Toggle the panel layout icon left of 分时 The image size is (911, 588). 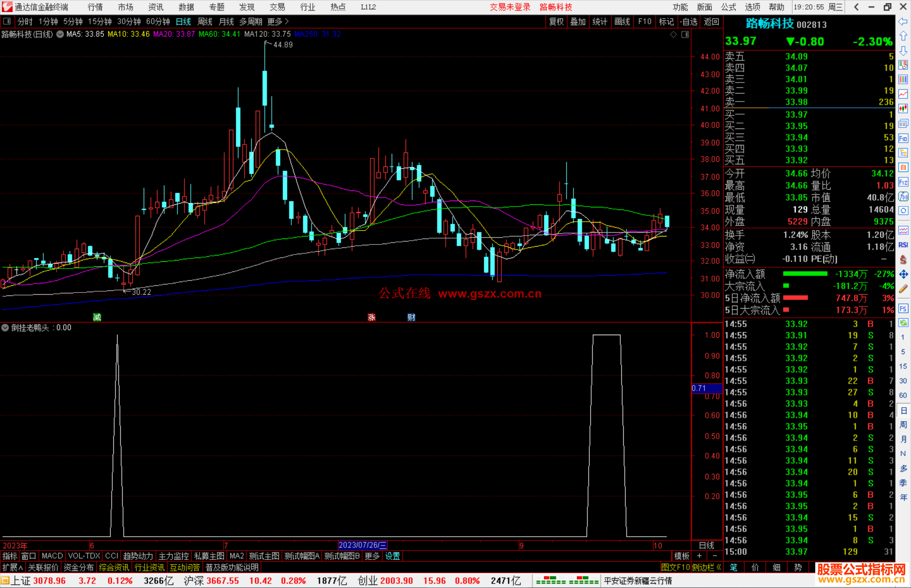click(x=7, y=21)
